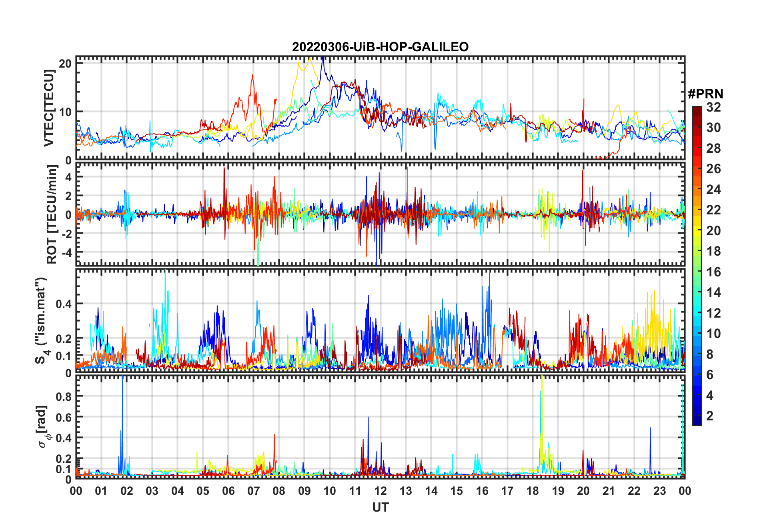
Task: Click x-axis hour tick label 15
Action: tap(457, 491)
